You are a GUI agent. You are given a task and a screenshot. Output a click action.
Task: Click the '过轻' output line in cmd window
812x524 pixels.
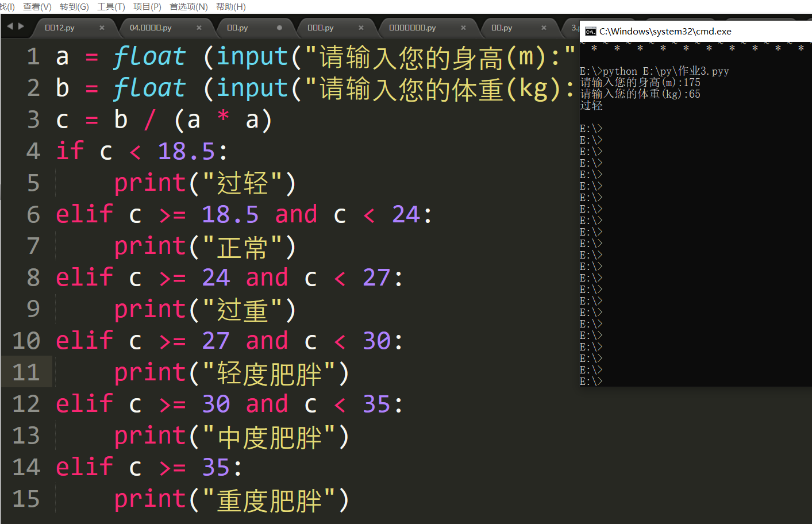[592, 106]
